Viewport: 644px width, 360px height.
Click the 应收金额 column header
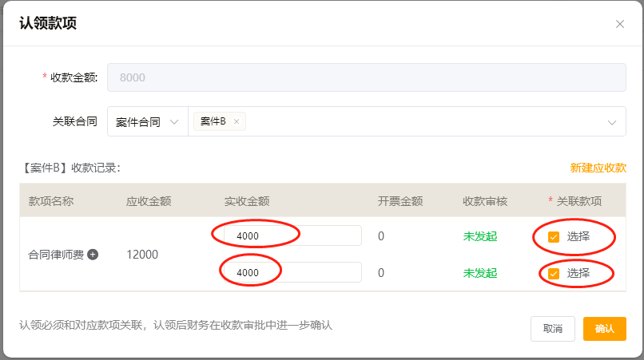pos(149,201)
